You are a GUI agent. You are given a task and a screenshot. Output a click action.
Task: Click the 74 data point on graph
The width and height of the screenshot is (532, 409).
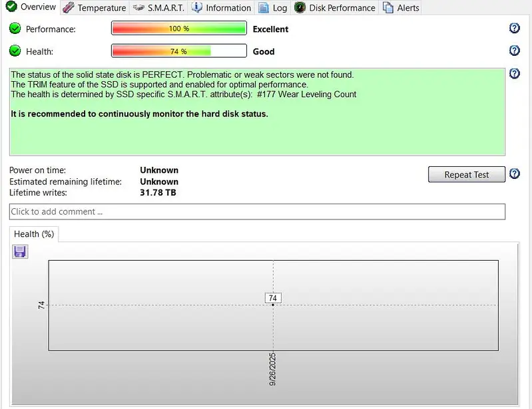click(273, 305)
